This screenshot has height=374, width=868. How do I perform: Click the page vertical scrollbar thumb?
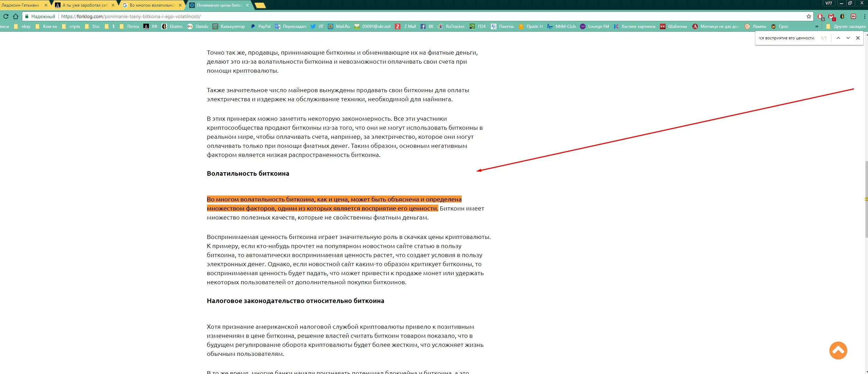866,199
